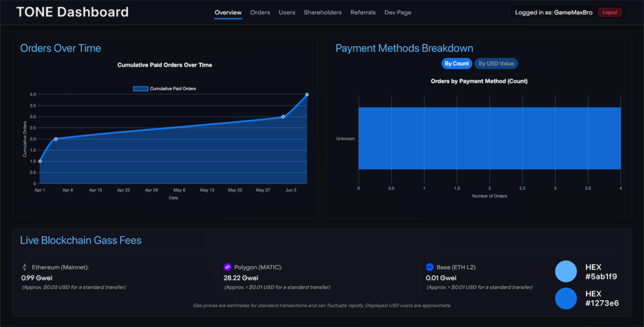The height and width of the screenshot is (327, 644).
Task: Click the purple Polygon MATIC icon
Action: [228, 267]
